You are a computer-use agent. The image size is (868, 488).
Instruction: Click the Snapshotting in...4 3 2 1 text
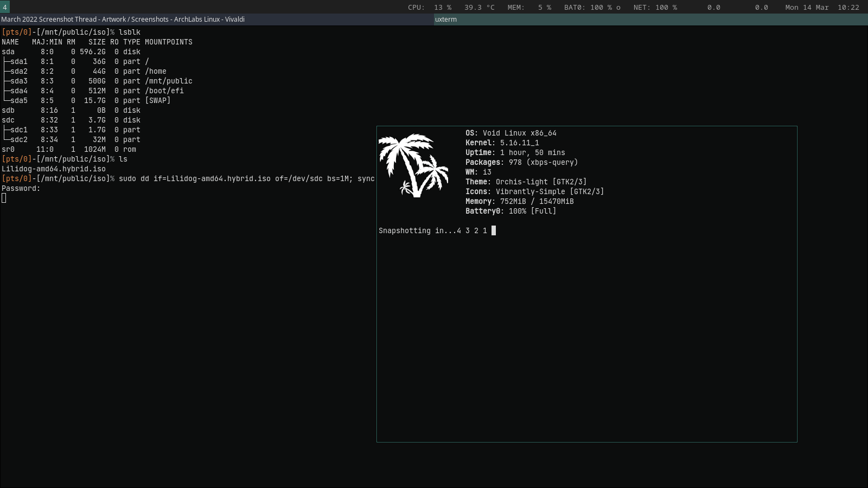coord(433,230)
